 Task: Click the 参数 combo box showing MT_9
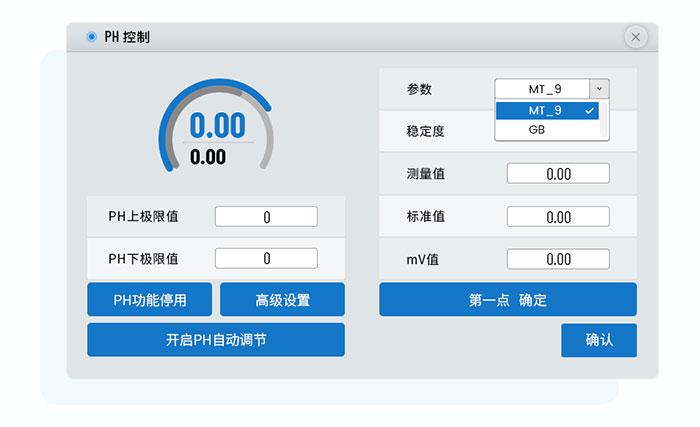[x=545, y=89]
